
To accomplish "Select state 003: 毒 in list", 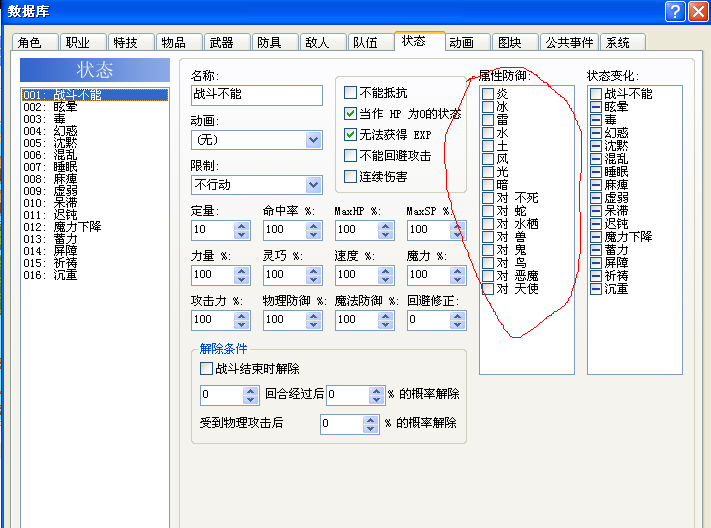I will click(95, 119).
